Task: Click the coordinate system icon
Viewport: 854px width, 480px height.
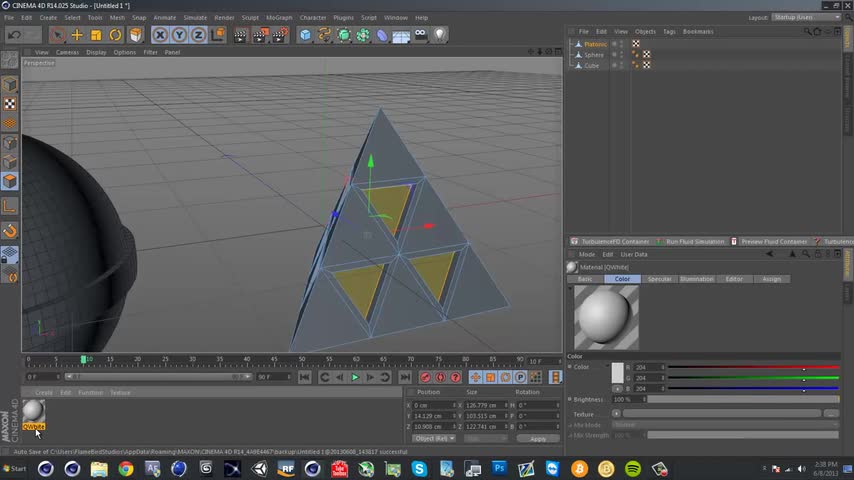Action: 218,35
